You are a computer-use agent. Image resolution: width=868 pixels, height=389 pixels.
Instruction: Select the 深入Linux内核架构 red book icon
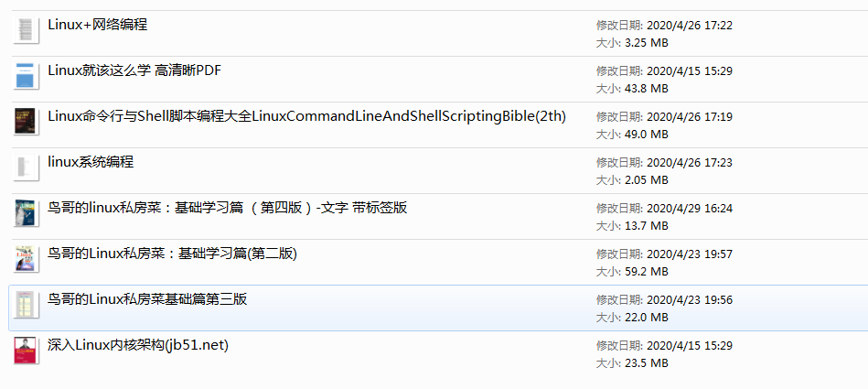point(26,351)
